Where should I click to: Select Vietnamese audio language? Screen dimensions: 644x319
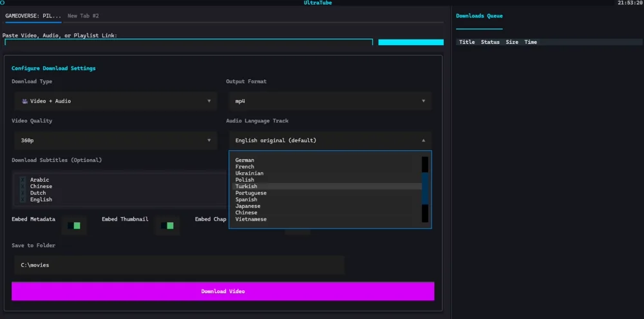pyautogui.click(x=327, y=220)
